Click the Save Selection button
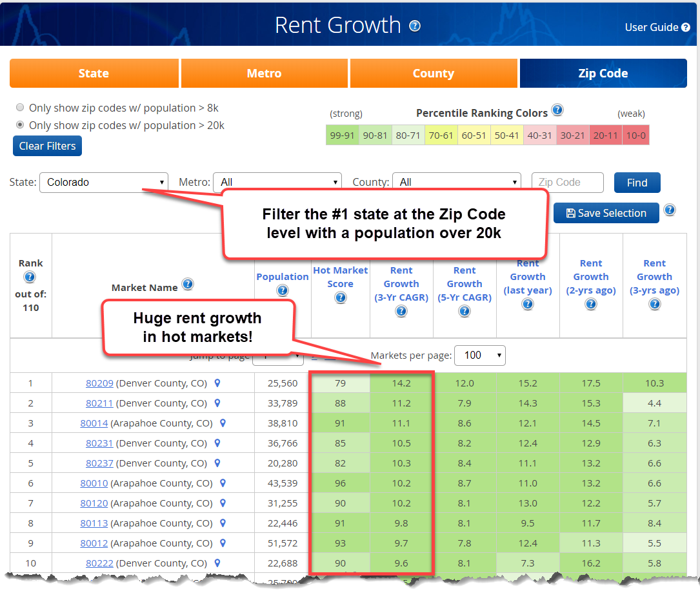700x591 pixels. (x=606, y=213)
